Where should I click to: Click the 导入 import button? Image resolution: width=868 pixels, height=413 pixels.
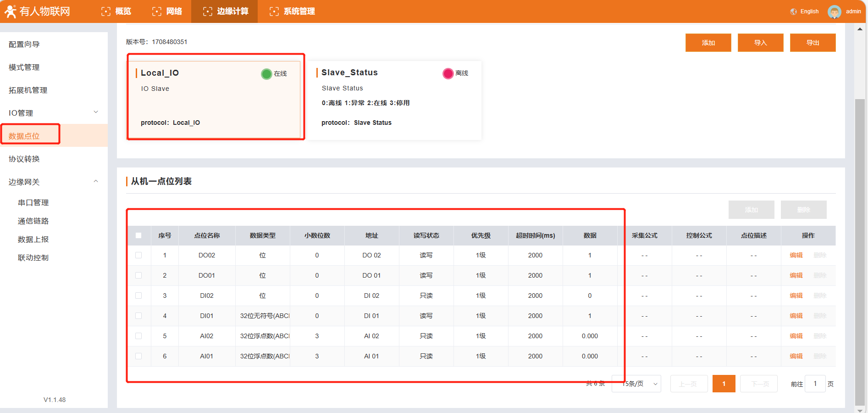point(760,43)
